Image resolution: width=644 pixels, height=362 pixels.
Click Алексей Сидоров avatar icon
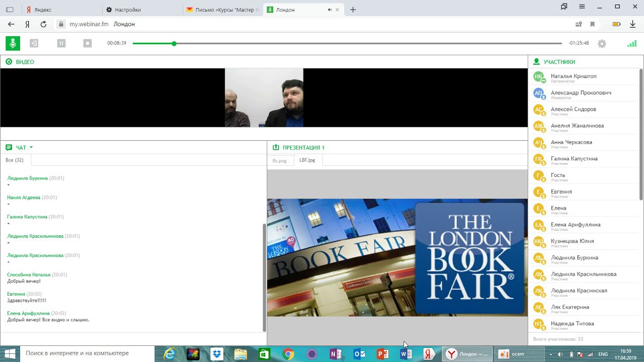pyautogui.click(x=539, y=110)
